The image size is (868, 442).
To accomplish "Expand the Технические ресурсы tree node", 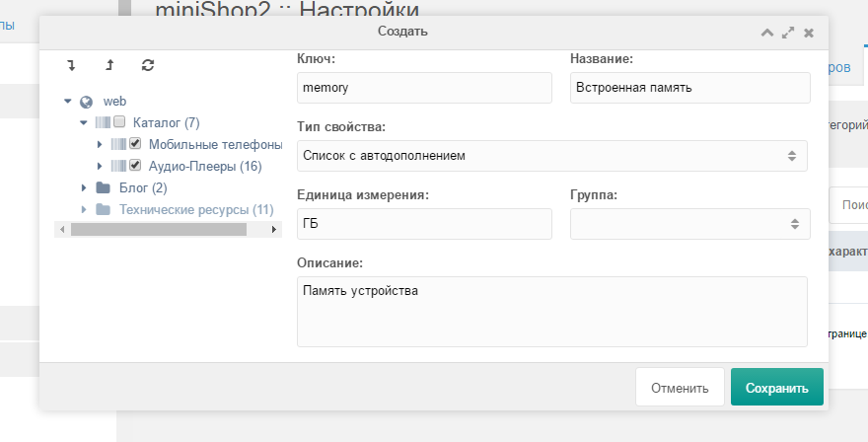I will [84, 209].
